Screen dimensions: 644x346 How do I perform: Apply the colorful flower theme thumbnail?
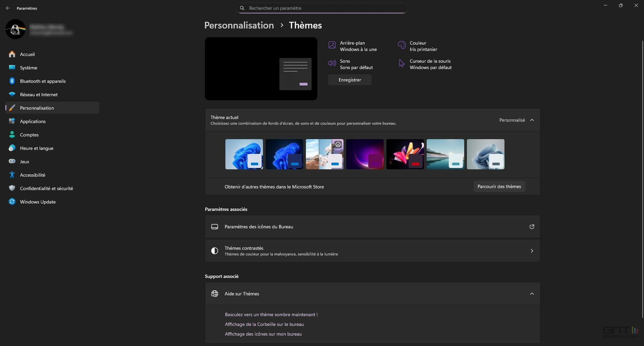(405, 154)
